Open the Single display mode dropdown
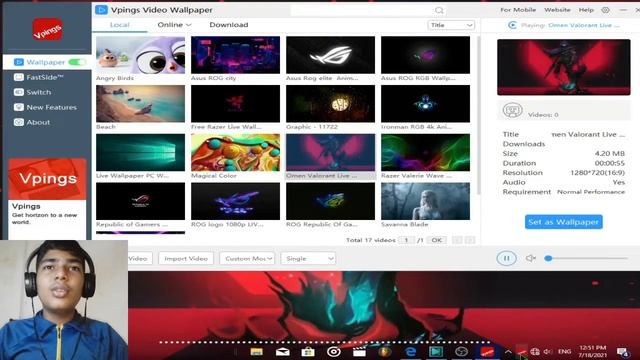 pos(308,258)
